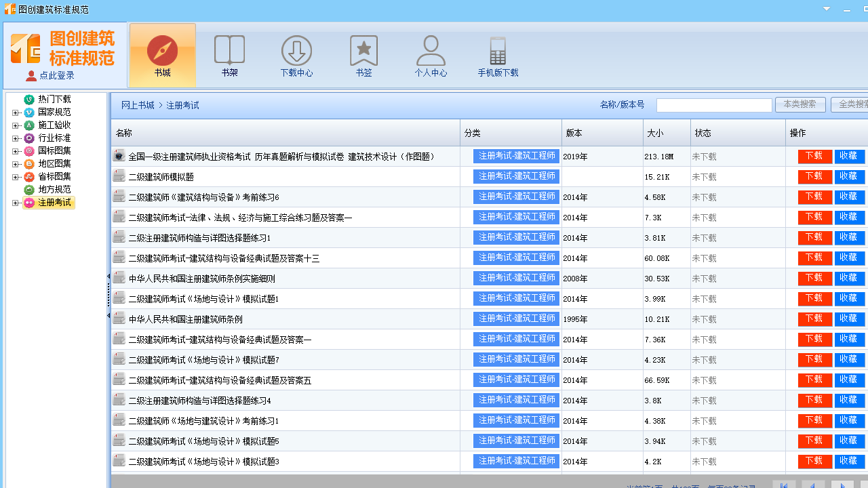
Task: Select 注册考试 in the sidebar tree
Action: (49, 202)
